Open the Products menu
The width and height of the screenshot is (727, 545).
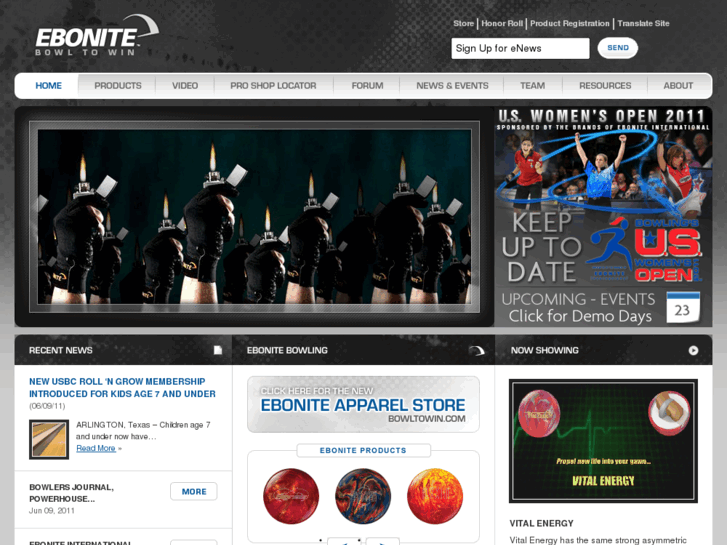coord(118,86)
